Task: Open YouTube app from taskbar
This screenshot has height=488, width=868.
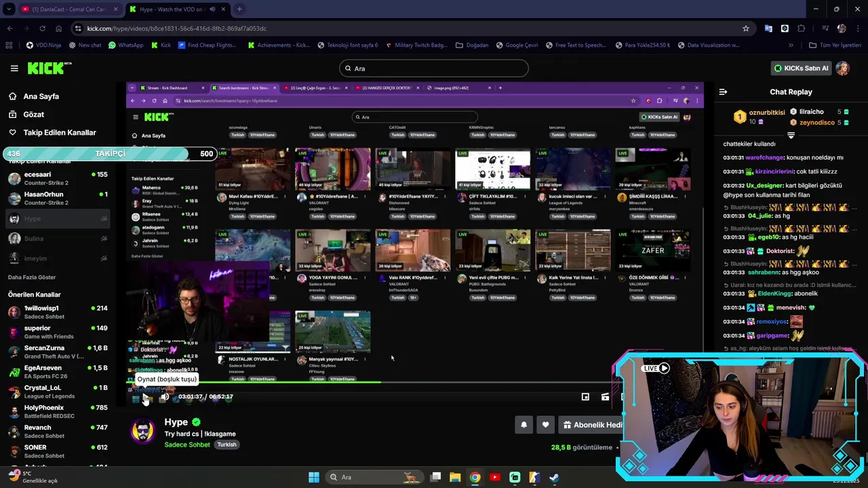Action: 495,477
